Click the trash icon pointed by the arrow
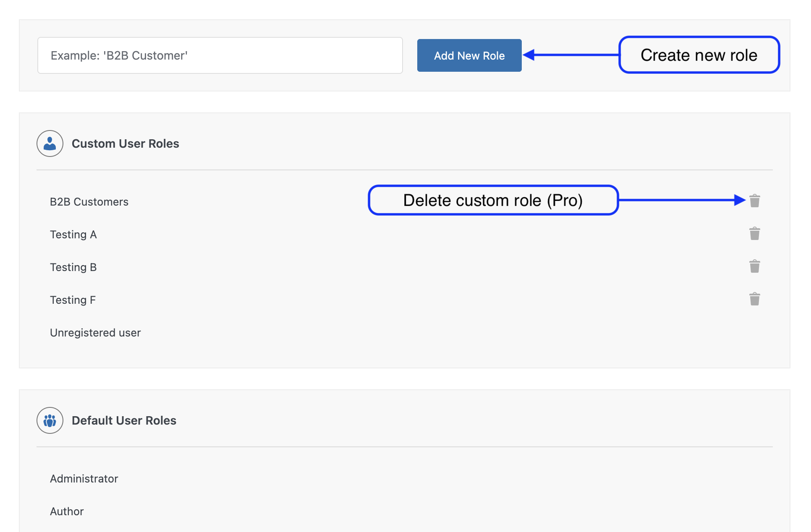Image resolution: width=811 pixels, height=532 pixels. (755, 201)
